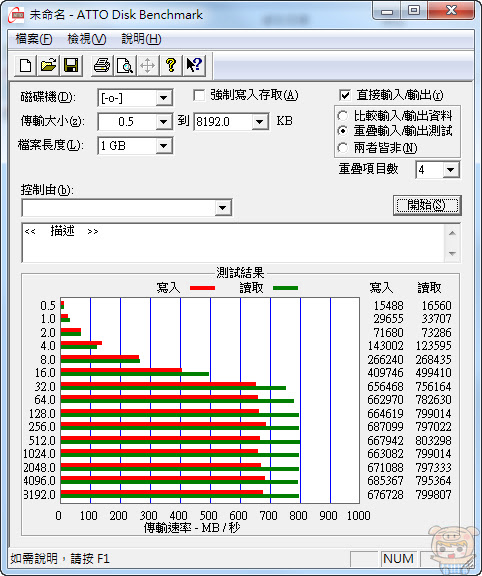Image resolution: width=482 pixels, height=576 pixels.
Task: Click the 1024.0 row label in chart
Action: (39, 454)
